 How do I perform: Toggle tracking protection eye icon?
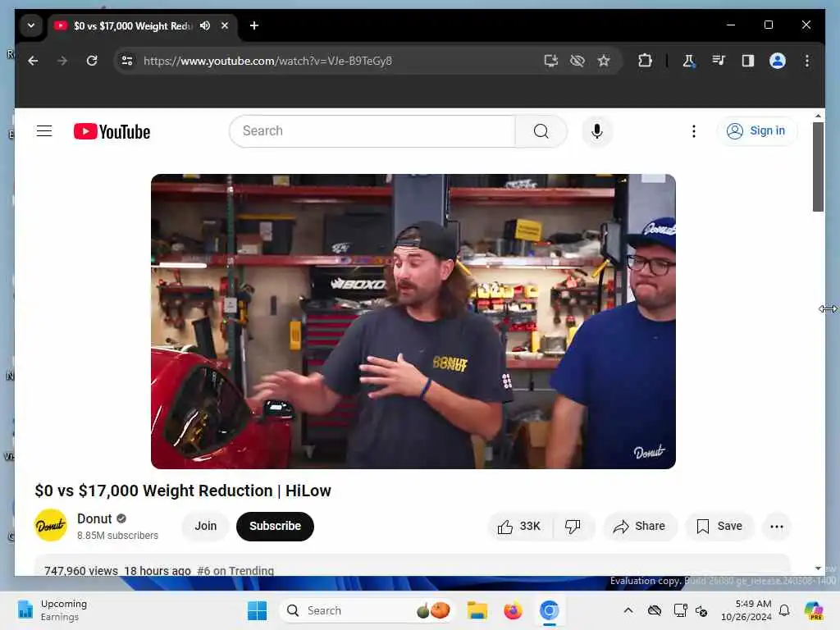click(x=577, y=61)
